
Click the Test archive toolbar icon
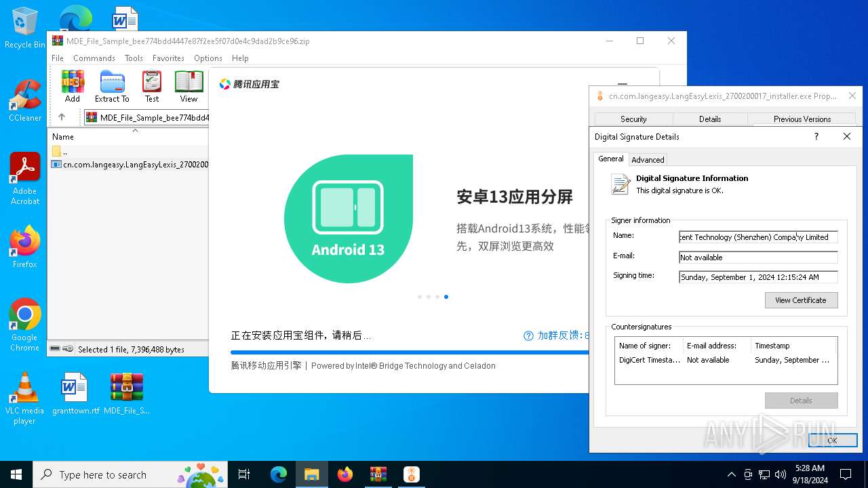pyautogui.click(x=152, y=86)
